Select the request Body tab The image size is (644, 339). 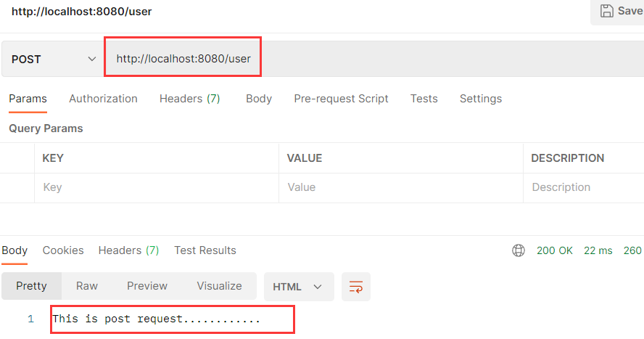pyautogui.click(x=258, y=99)
